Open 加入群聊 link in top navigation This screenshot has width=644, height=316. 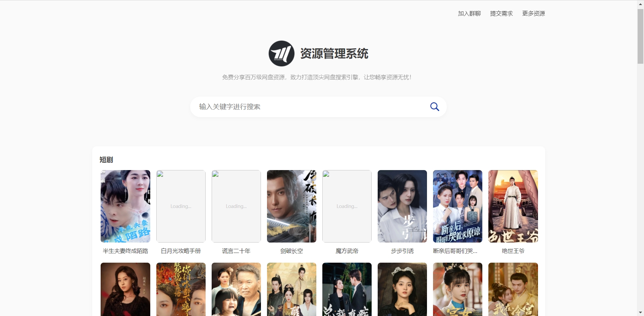(469, 13)
